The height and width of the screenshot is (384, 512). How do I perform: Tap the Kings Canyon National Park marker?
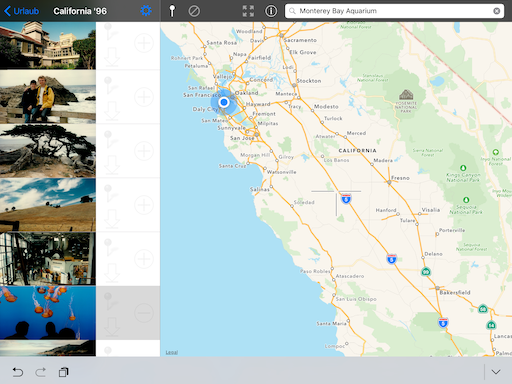463,168
